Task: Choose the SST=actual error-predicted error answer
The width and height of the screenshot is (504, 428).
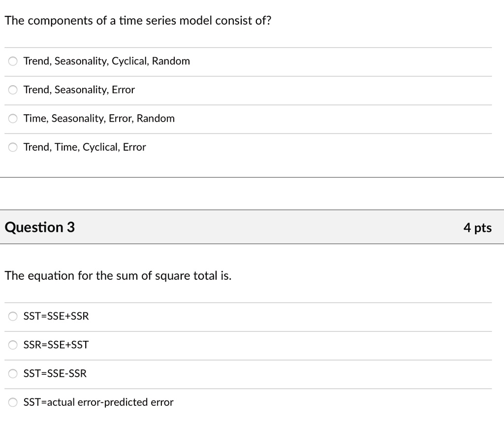Action: click(x=98, y=402)
